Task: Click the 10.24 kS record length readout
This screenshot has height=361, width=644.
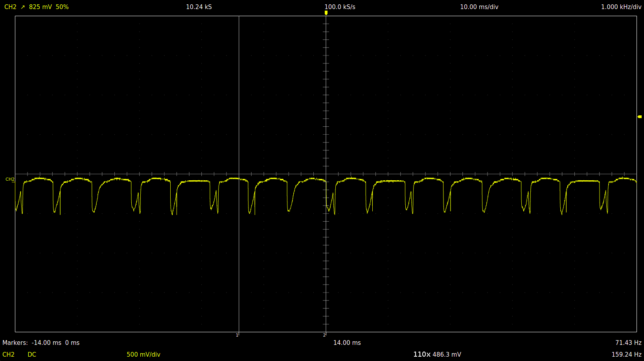Action: coord(199,7)
